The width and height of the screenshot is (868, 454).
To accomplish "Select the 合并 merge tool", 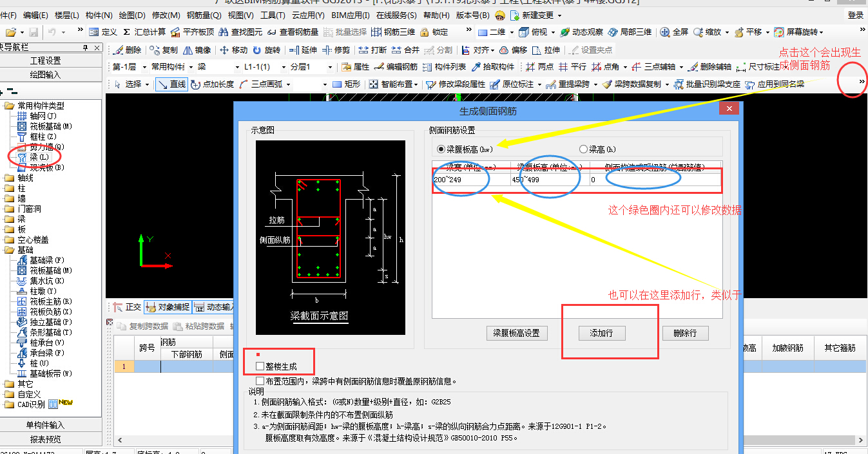I will click(x=405, y=50).
